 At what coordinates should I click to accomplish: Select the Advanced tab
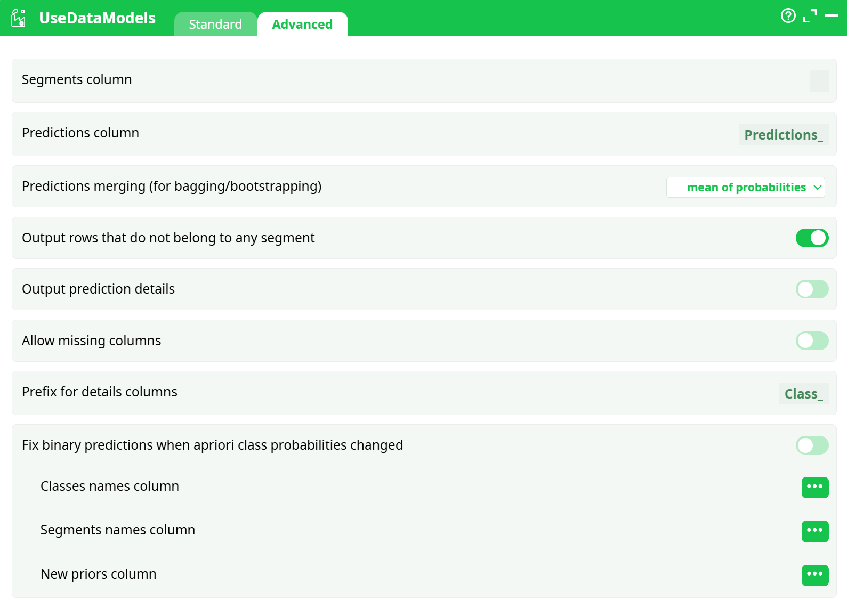[x=302, y=25]
